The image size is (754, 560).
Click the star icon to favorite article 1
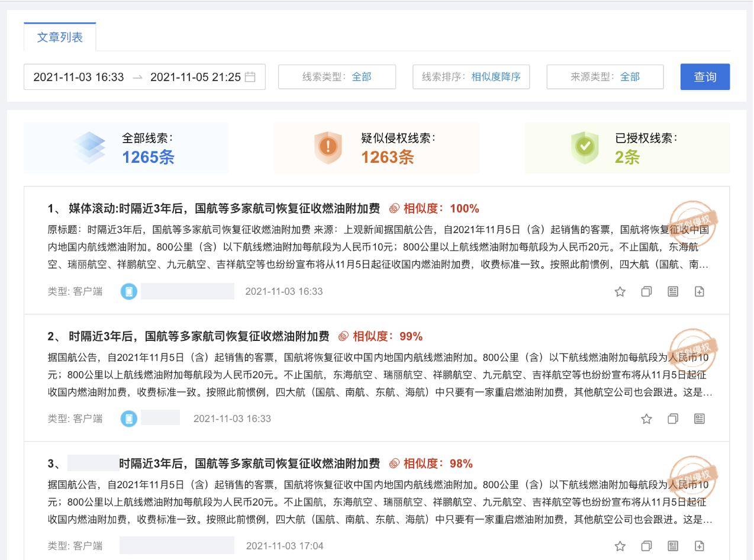click(x=620, y=291)
